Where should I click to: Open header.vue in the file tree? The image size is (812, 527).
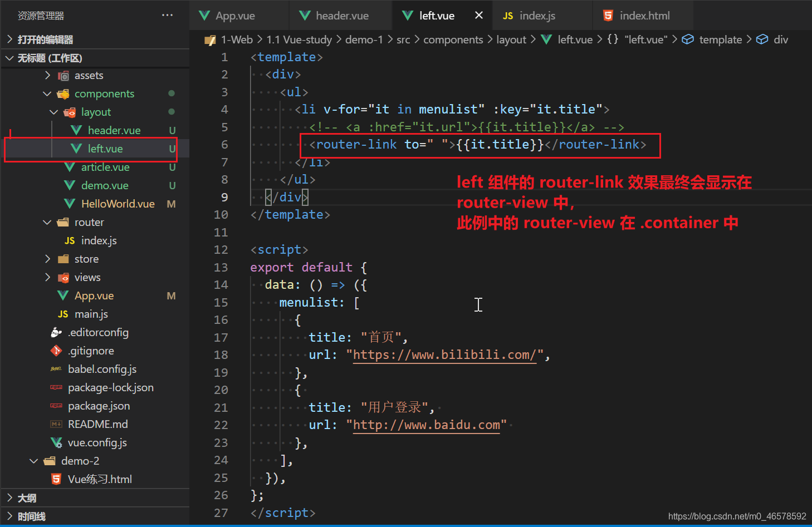point(114,130)
